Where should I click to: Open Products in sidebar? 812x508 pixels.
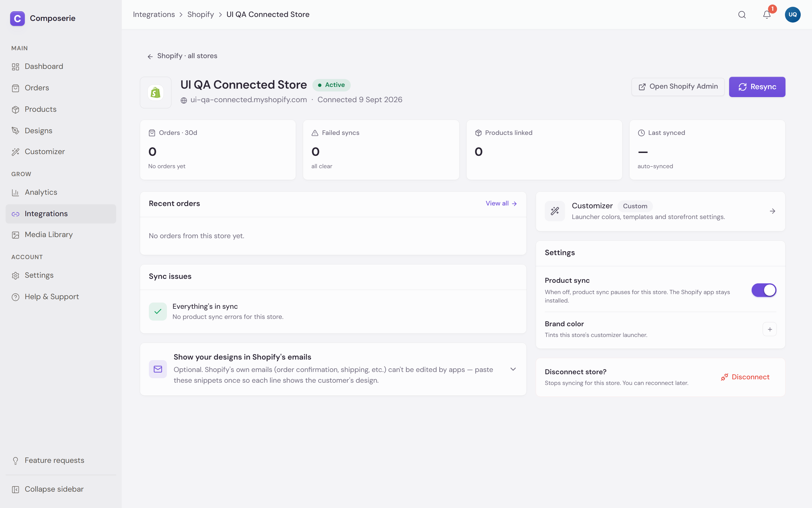pyautogui.click(x=61, y=110)
